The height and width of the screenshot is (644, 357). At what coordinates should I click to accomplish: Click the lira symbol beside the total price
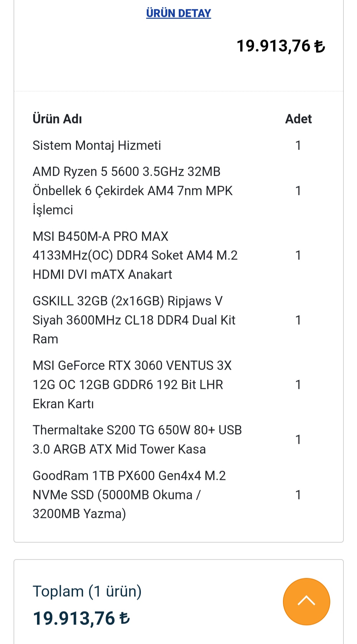pyautogui.click(x=125, y=618)
